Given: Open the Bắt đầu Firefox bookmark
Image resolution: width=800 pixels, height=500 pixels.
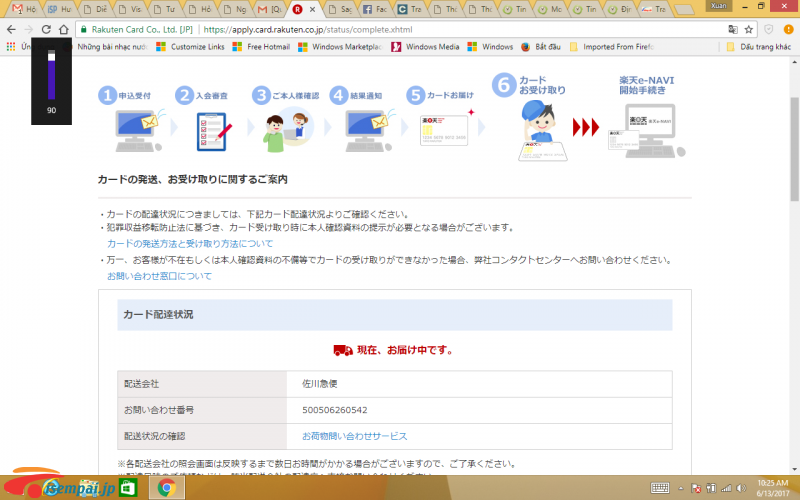Looking at the screenshot, I should tap(540, 46).
